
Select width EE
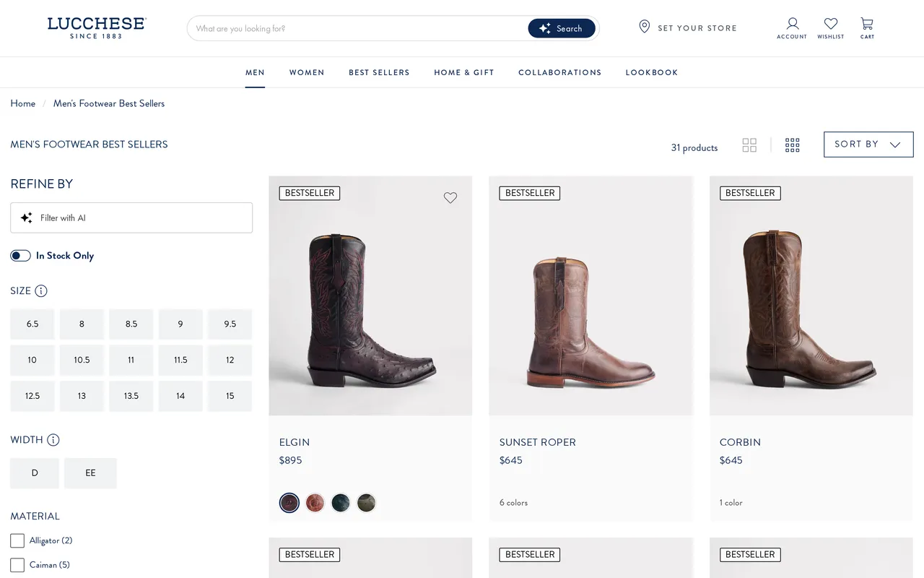[90, 473]
